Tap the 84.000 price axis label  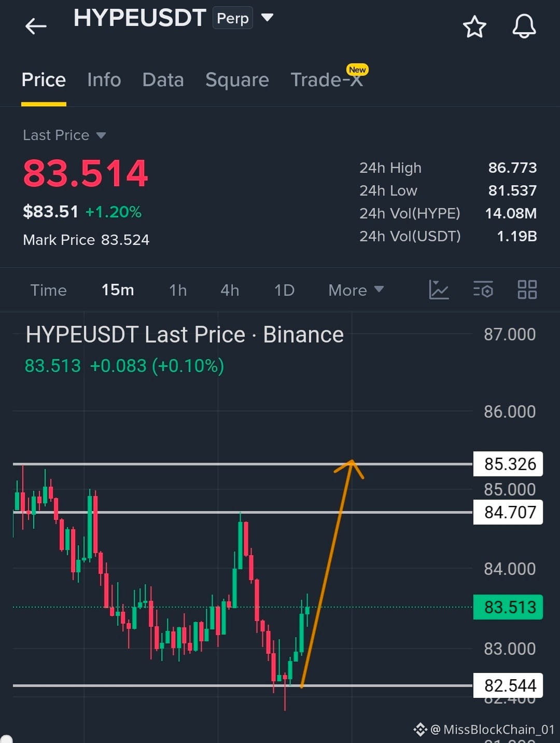510,569
